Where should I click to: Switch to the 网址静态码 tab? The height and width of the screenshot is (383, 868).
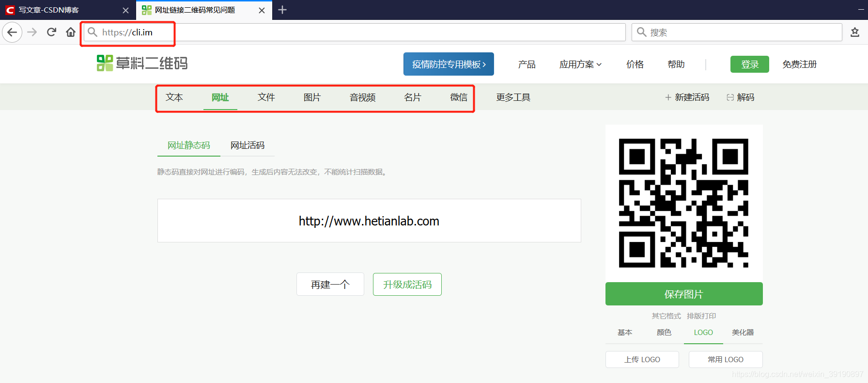coord(189,145)
